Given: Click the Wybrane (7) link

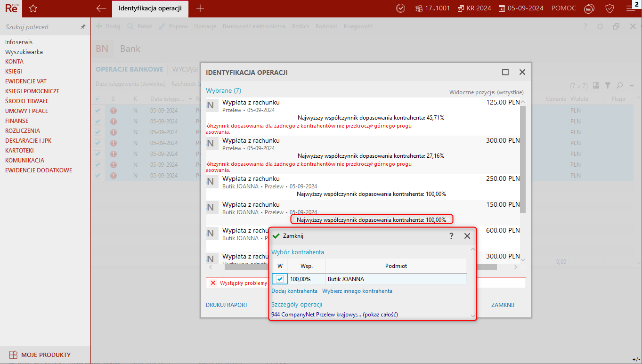Looking at the screenshot, I should (x=223, y=90).
